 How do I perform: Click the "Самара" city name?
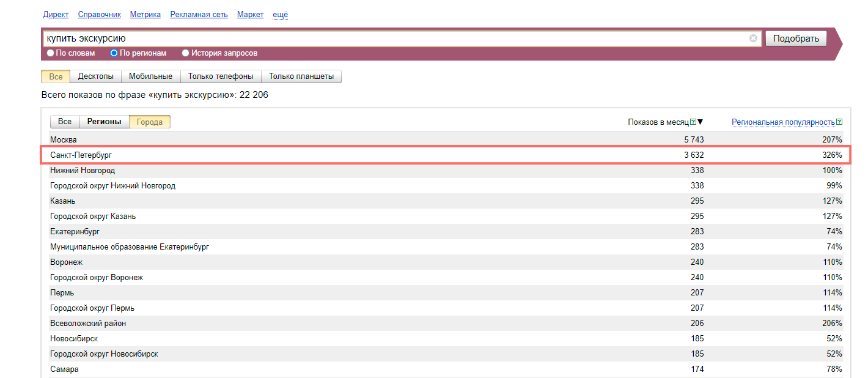point(64,369)
